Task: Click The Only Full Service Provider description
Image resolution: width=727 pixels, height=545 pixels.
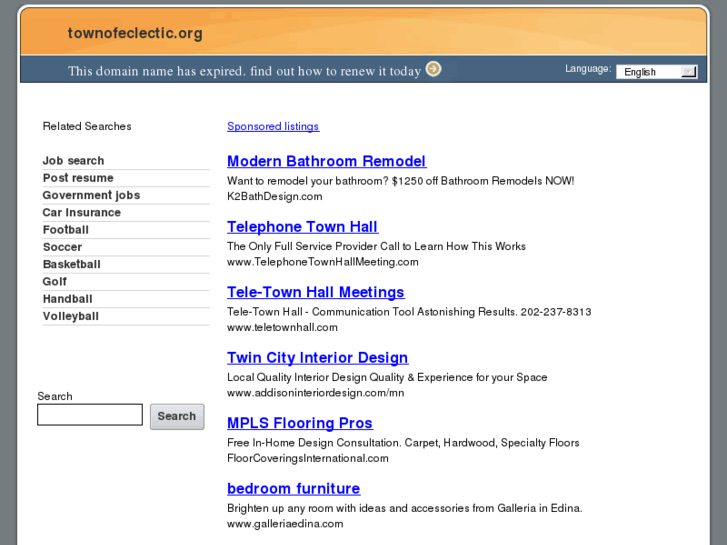Action: point(376,246)
